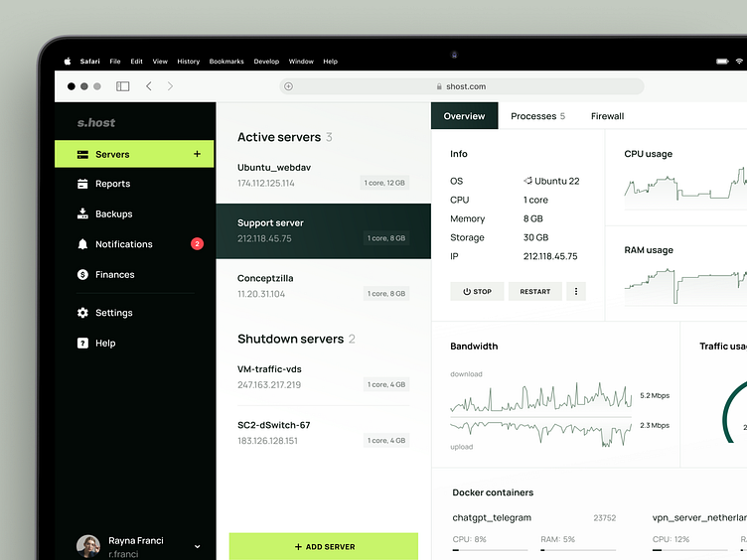Expand the Rayna Franci account menu
Image resolution: width=747 pixels, height=560 pixels.
click(197, 546)
